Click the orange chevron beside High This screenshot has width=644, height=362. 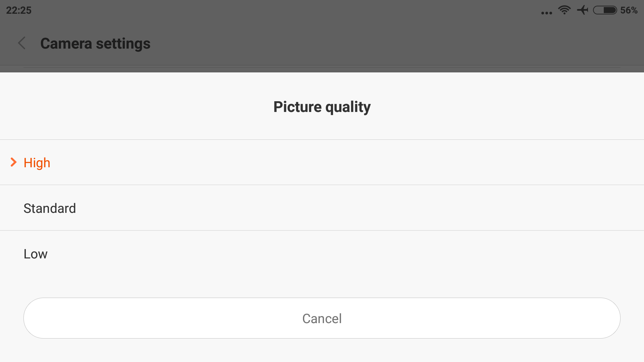13,162
